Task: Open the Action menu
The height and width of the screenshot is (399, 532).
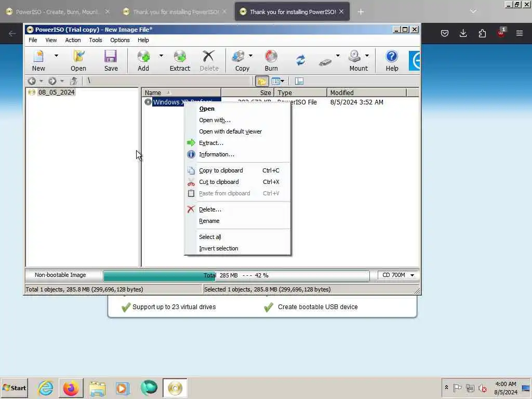Action: (73, 40)
